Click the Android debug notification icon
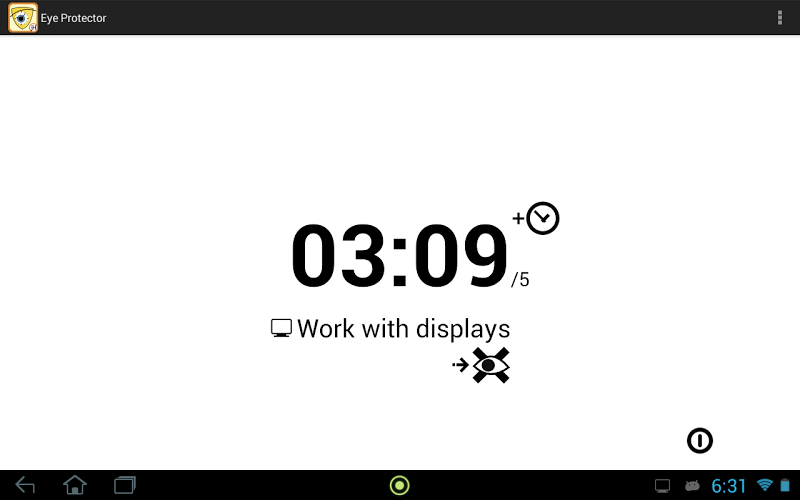This screenshot has width=800, height=500. pyautogui.click(x=692, y=486)
